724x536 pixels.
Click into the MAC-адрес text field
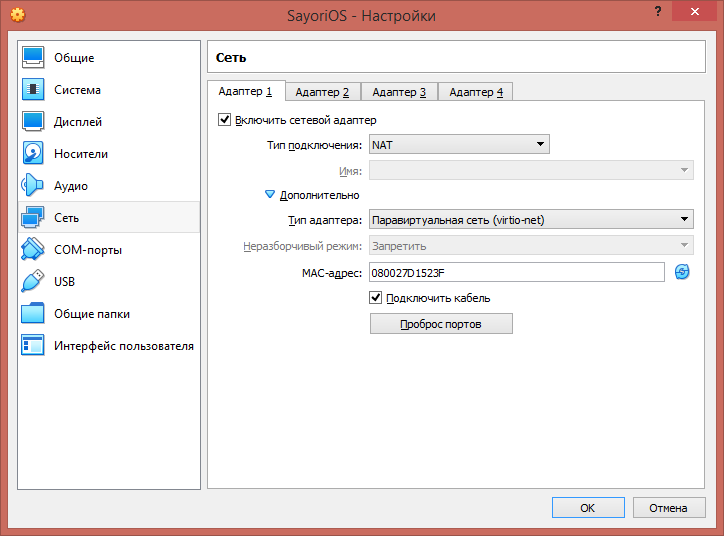point(516,272)
